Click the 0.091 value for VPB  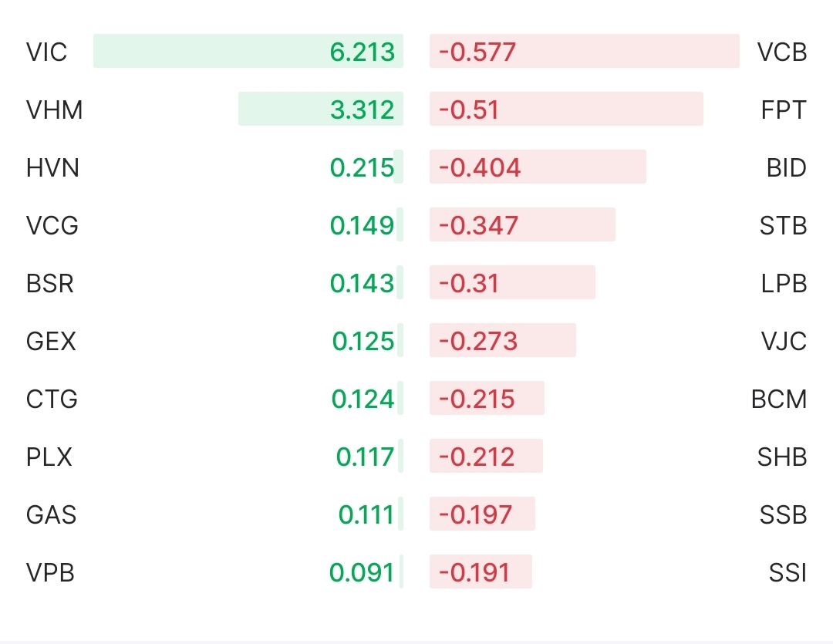pyautogui.click(x=362, y=572)
